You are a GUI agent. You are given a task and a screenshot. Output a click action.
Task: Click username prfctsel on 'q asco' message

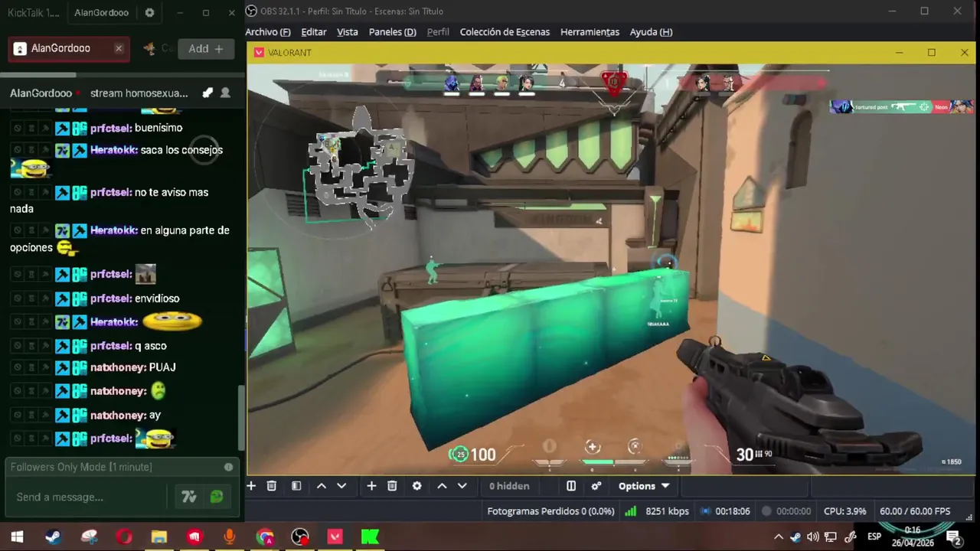[x=111, y=346]
